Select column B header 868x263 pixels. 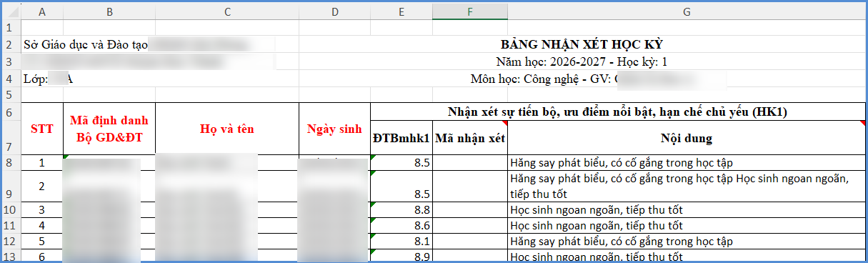point(109,12)
